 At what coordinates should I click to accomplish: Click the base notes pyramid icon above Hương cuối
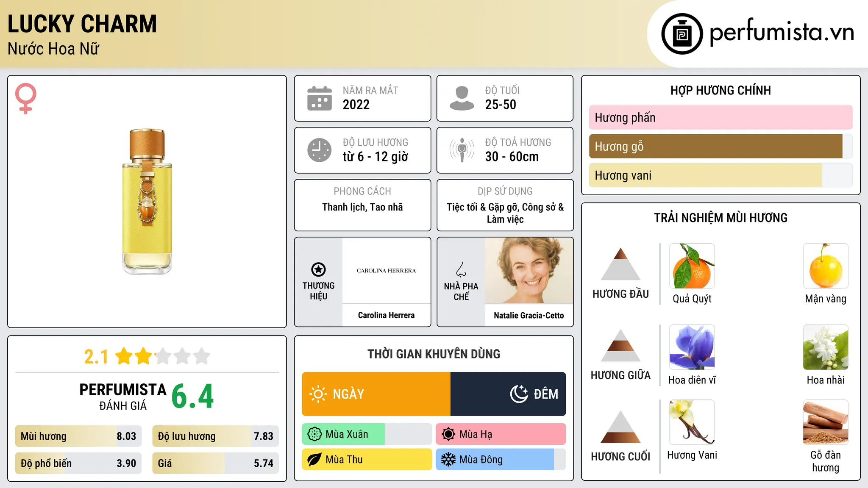click(x=621, y=427)
